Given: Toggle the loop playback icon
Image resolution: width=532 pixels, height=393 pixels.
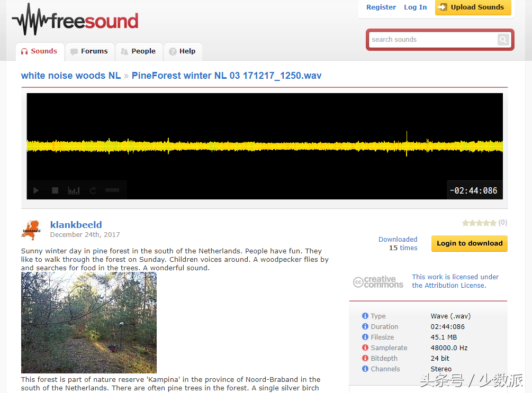Looking at the screenshot, I should coord(93,190).
